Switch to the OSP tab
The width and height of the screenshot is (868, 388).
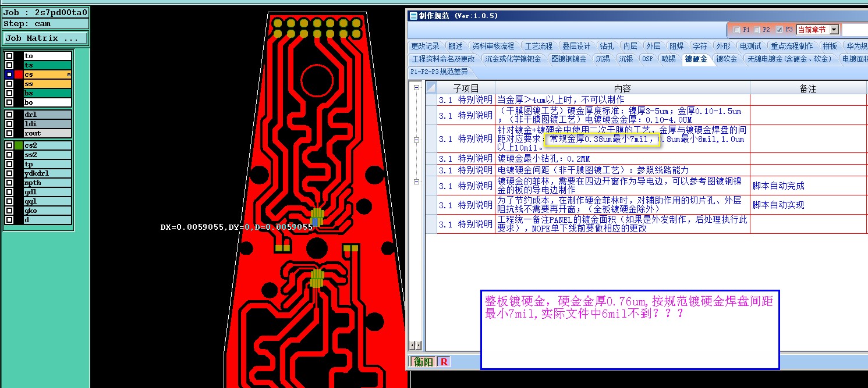[647, 59]
